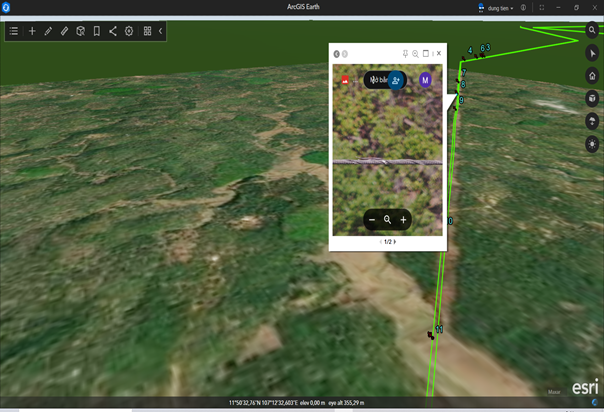Click the Search magnifier on right sidebar
604x412 pixels.
[x=592, y=31]
